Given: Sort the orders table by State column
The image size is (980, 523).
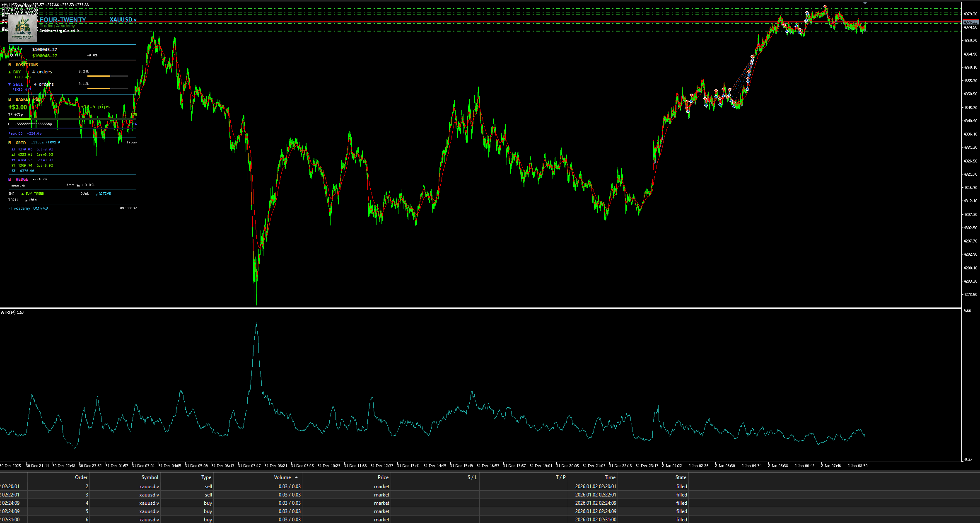Looking at the screenshot, I should click(681, 477).
